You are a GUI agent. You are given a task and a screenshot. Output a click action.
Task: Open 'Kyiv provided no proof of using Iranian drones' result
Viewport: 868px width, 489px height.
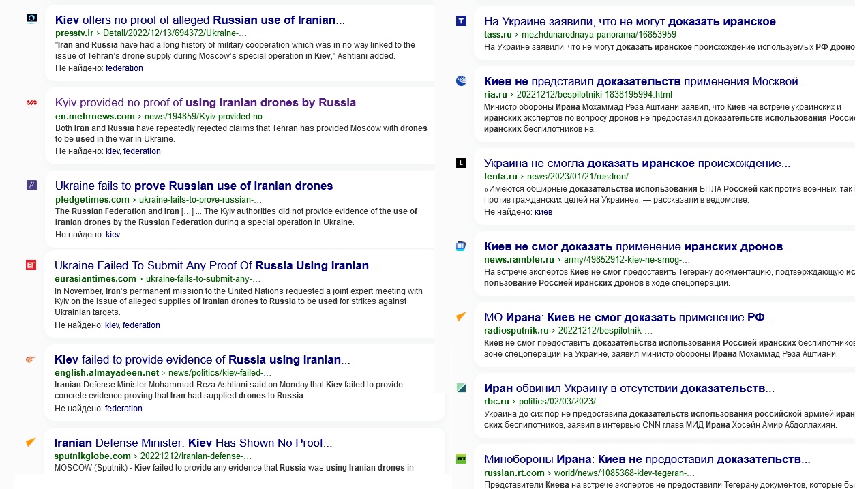coord(205,102)
